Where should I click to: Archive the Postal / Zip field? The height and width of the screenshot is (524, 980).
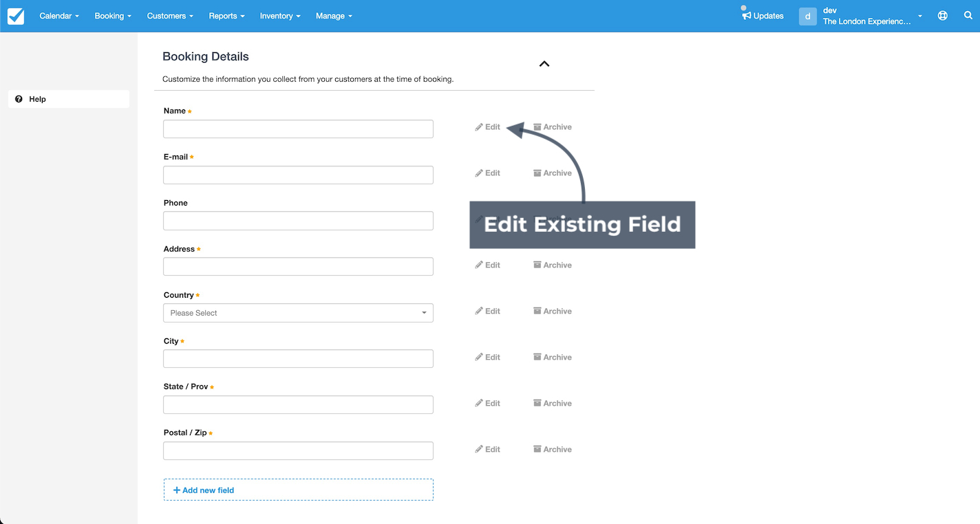[x=553, y=450]
